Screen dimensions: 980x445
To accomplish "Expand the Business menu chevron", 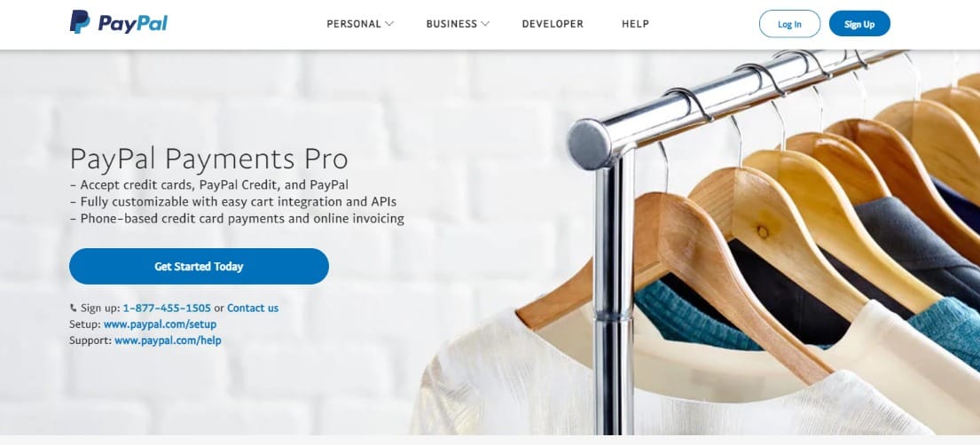I will [485, 24].
